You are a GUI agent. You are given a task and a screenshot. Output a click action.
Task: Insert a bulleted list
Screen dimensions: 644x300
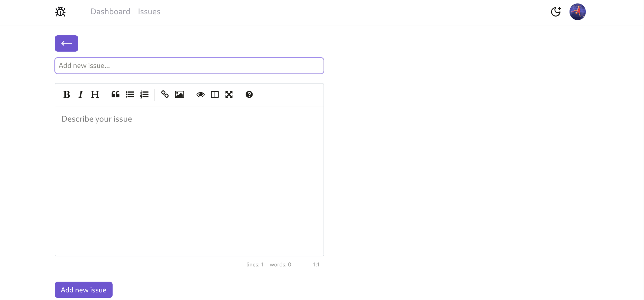pyautogui.click(x=130, y=95)
